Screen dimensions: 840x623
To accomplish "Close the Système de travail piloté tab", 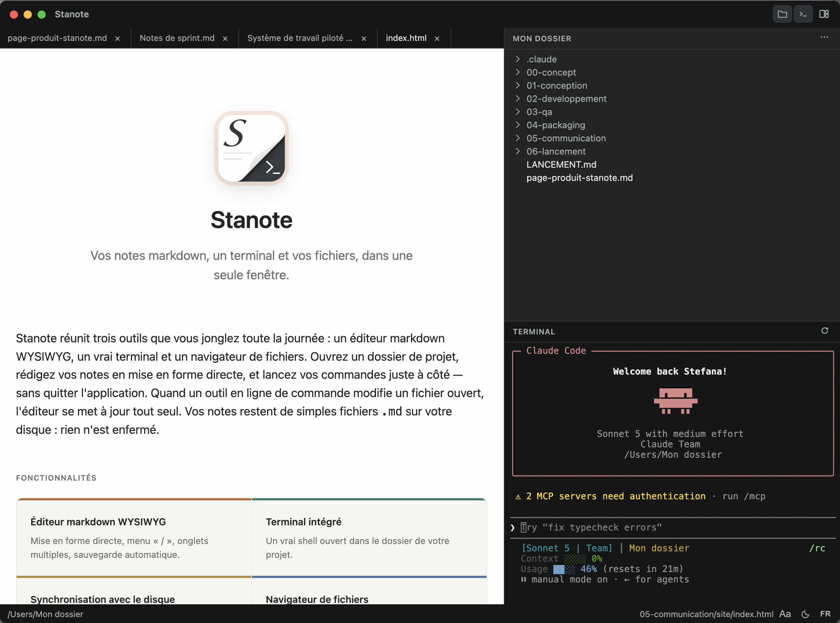I will [x=364, y=38].
